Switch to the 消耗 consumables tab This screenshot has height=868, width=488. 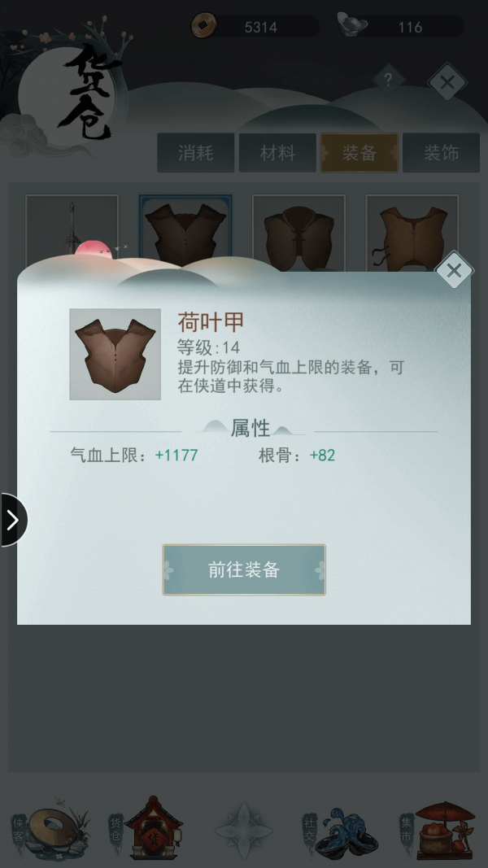click(x=196, y=153)
